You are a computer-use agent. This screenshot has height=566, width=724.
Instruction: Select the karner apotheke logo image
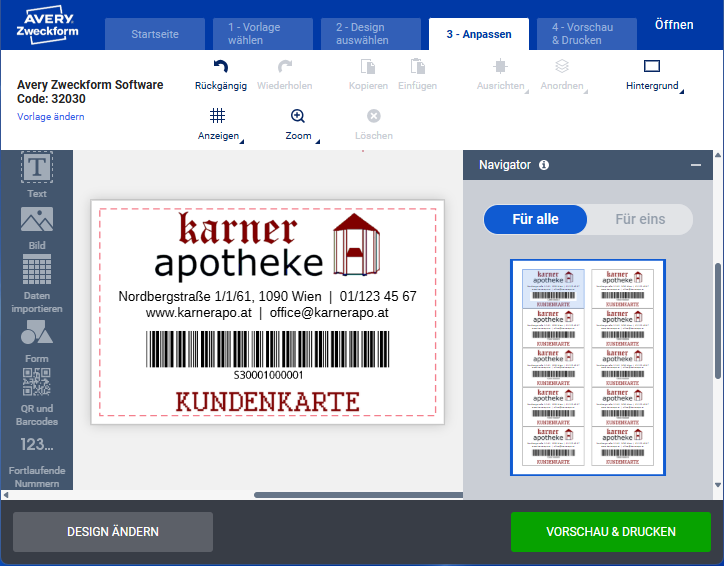pyautogui.click(x=267, y=245)
